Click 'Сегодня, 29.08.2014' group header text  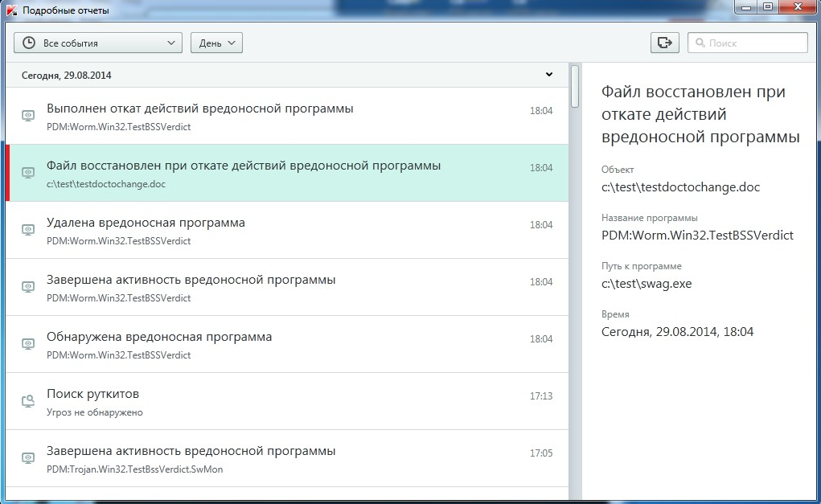coord(67,76)
